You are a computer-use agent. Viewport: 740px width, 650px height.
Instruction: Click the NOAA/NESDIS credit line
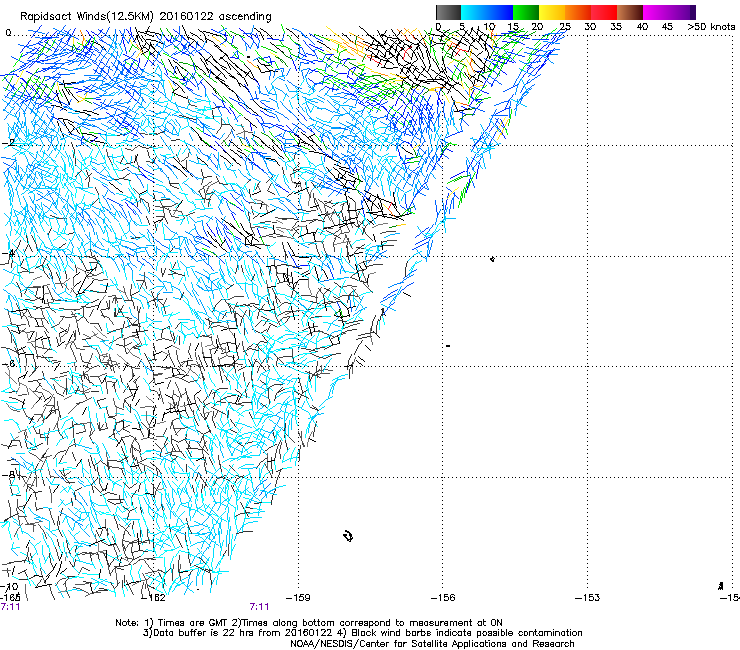point(432,644)
